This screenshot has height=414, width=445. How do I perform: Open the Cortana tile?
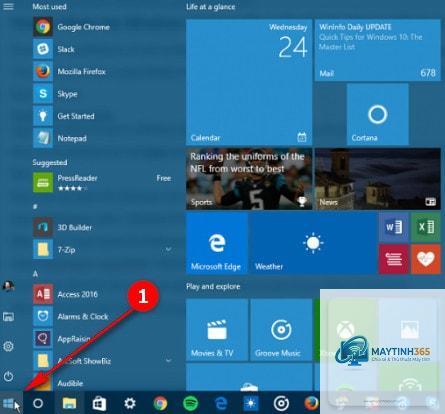tap(378, 114)
